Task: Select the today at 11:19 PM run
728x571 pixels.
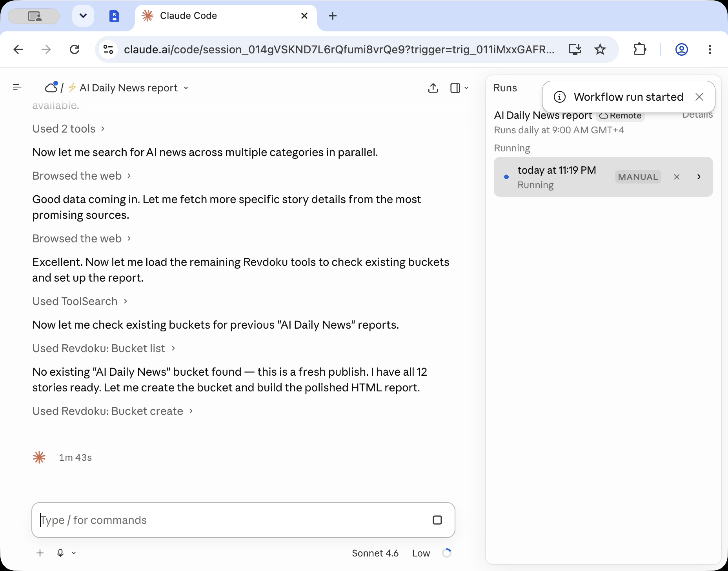Action: 603,177
